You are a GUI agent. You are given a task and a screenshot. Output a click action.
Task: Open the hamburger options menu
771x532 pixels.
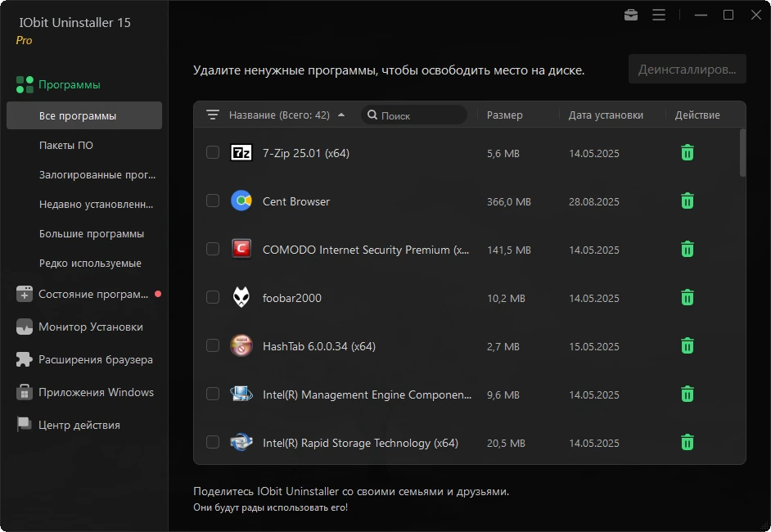659,16
